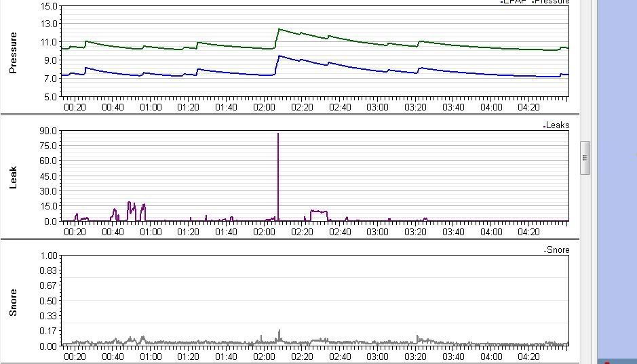The width and height of the screenshot is (637, 364).
Task: Click 04:20 time label on Snore chart
Action: coord(529,357)
